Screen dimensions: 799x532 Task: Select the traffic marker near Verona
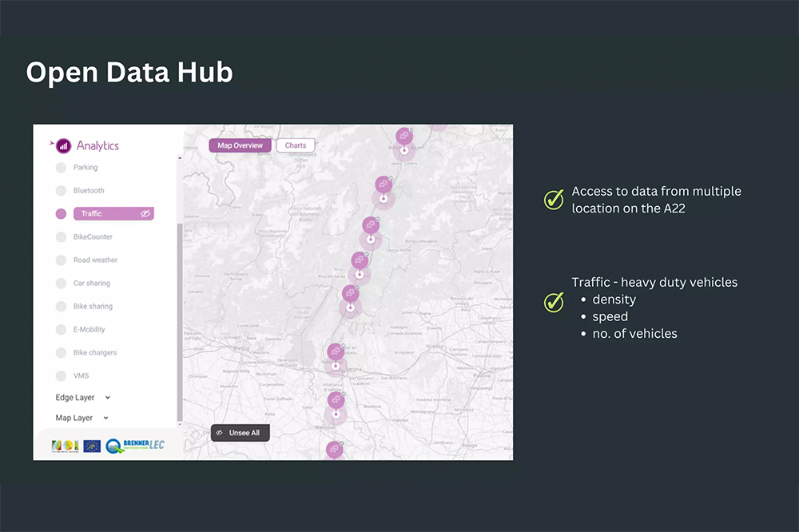click(x=336, y=351)
